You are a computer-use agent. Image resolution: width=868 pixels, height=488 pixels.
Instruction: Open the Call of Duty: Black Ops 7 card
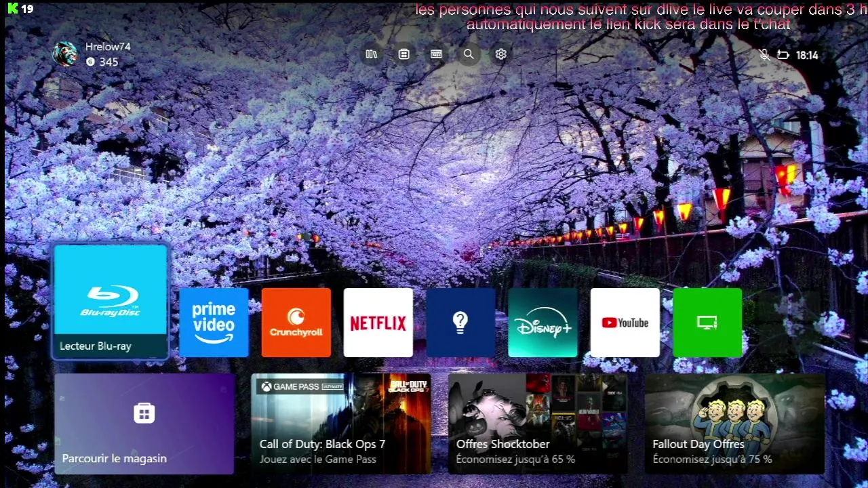[341, 424]
